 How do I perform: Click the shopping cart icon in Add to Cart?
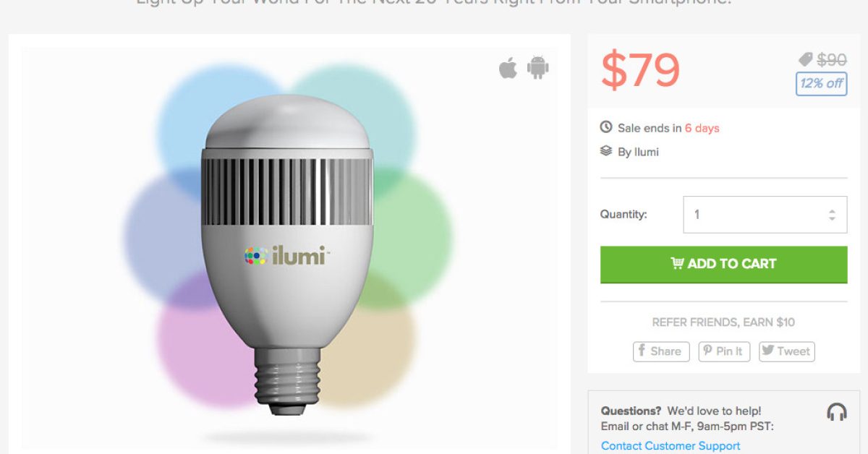click(677, 264)
